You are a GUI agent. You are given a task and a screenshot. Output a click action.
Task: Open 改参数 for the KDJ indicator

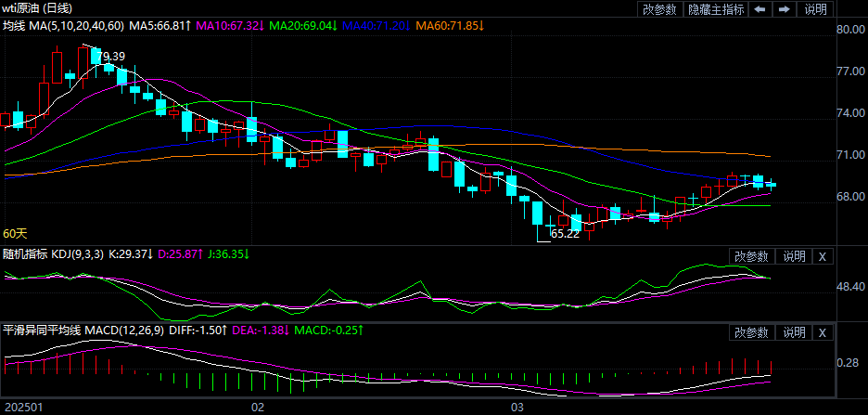[x=751, y=256]
